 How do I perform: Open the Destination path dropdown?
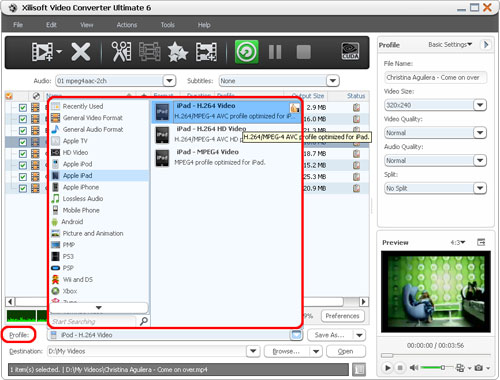click(x=253, y=351)
